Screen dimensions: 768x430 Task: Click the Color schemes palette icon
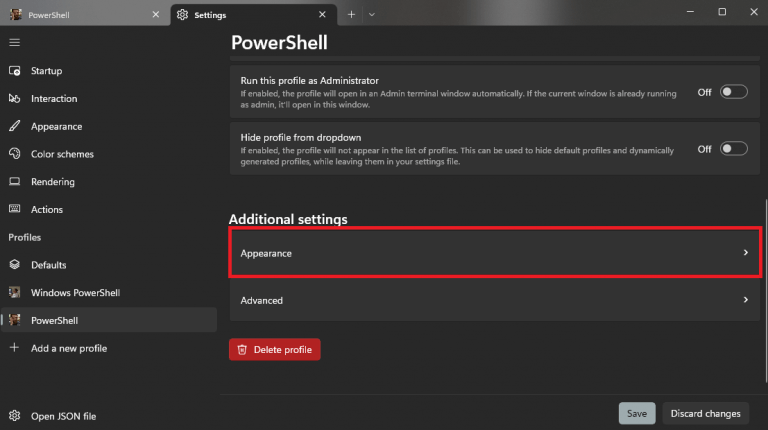coord(15,154)
